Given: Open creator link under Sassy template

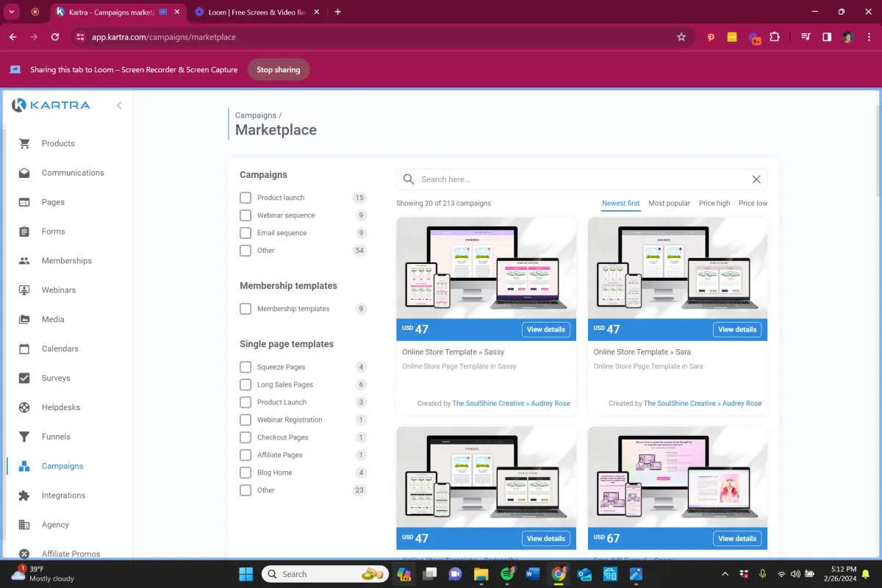Looking at the screenshot, I should tap(511, 404).
